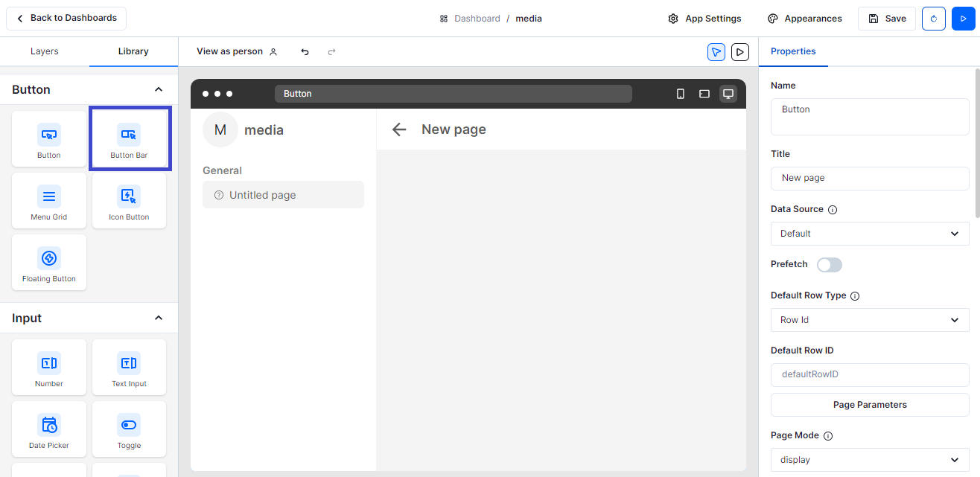Open the Default Row Type dropdown

(869, 320)
